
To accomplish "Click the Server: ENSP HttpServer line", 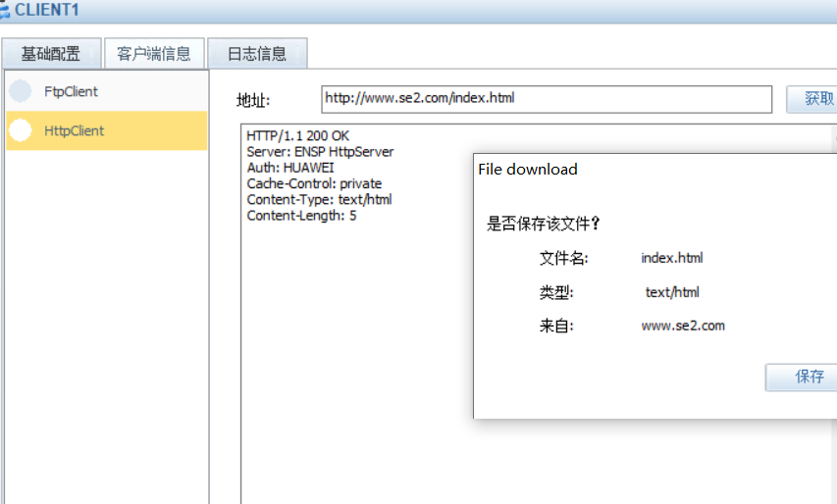I will tap(320, 152).
